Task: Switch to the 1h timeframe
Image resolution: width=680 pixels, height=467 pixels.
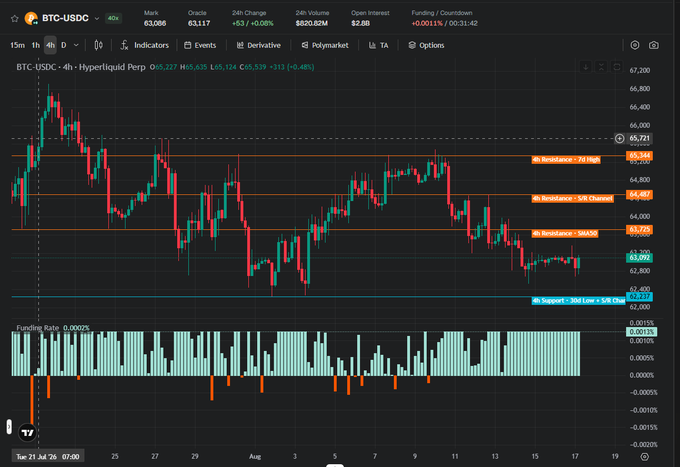Action: [36, 45]
